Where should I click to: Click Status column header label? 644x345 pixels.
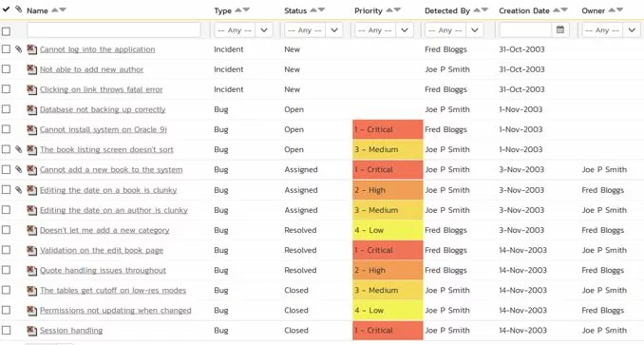pyautogui.click(x=295, y=10)
